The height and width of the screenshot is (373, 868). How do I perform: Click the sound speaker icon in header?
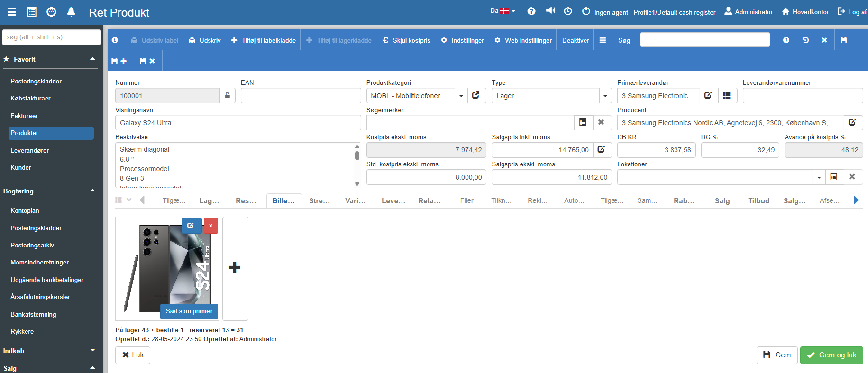550,11
